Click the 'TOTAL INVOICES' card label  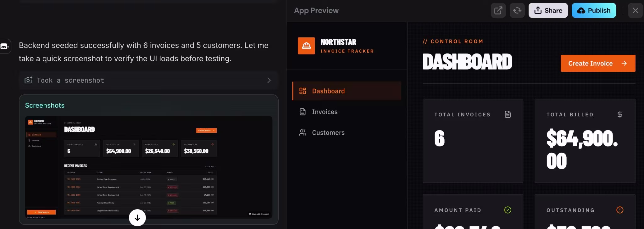(x=462, y=114)
